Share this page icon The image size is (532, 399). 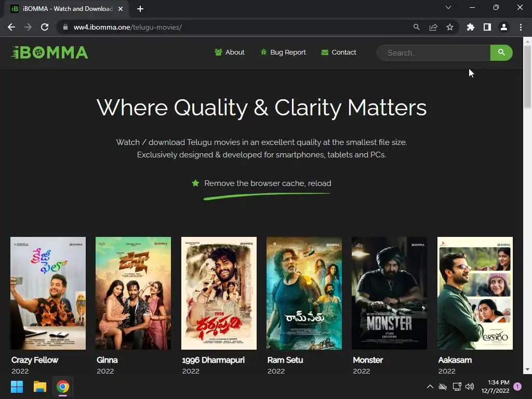click(433, 27)
